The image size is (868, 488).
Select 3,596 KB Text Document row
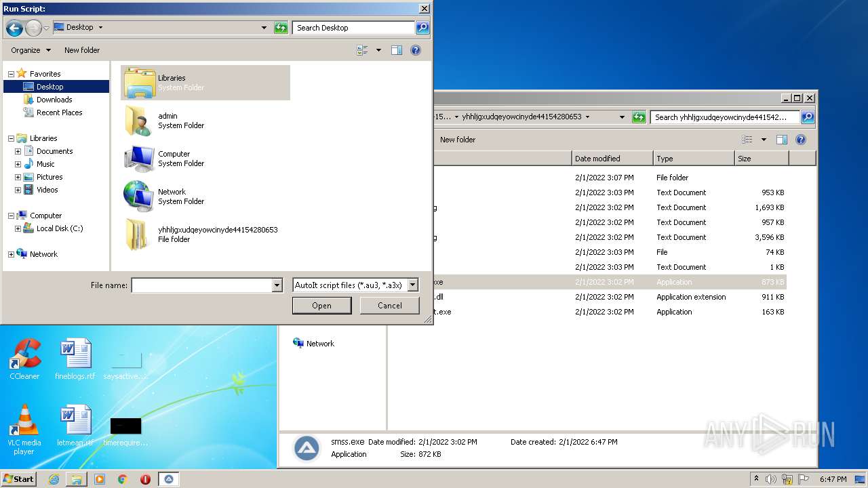(610, 237)
